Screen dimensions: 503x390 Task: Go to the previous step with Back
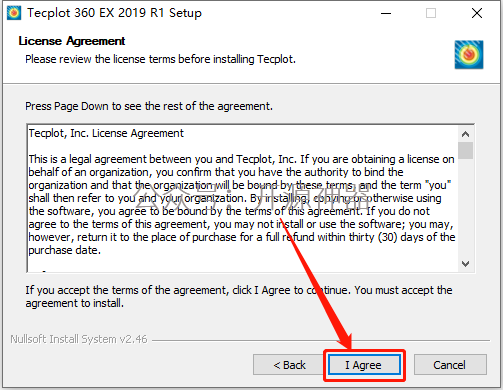tap(289, 365)
